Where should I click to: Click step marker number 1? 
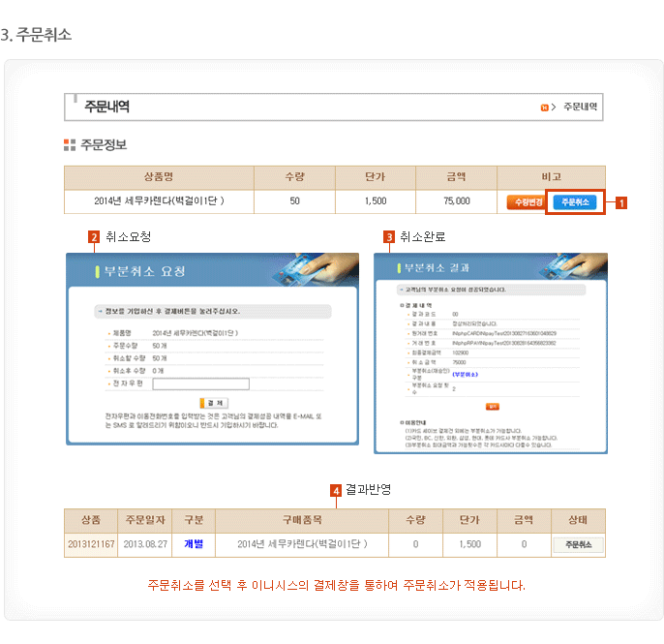[x=621, y=203]
